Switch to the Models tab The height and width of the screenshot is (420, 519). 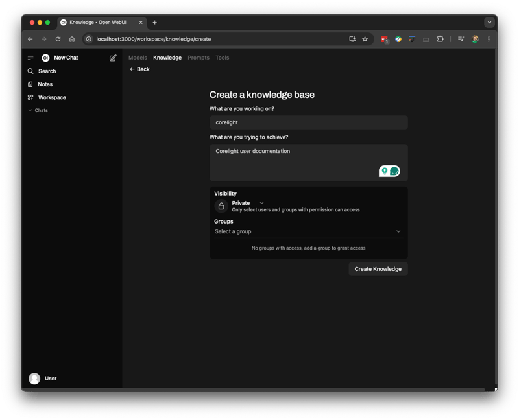(x=138, y=58)
